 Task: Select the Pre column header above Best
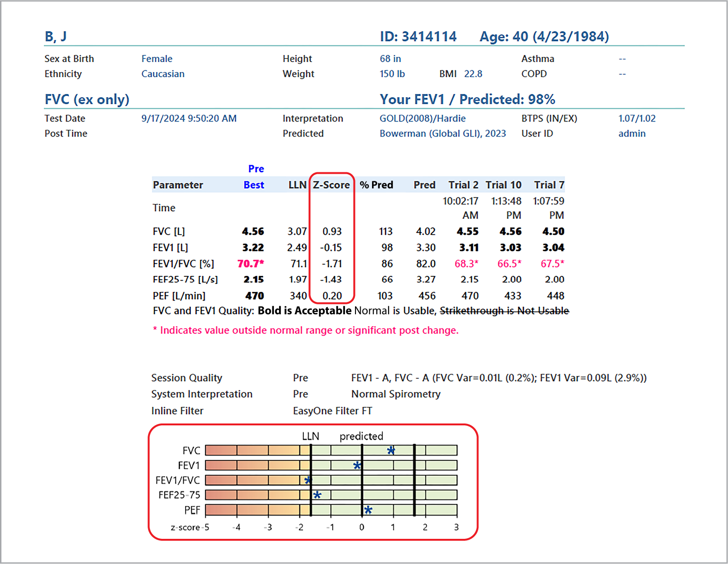point(256,169)
